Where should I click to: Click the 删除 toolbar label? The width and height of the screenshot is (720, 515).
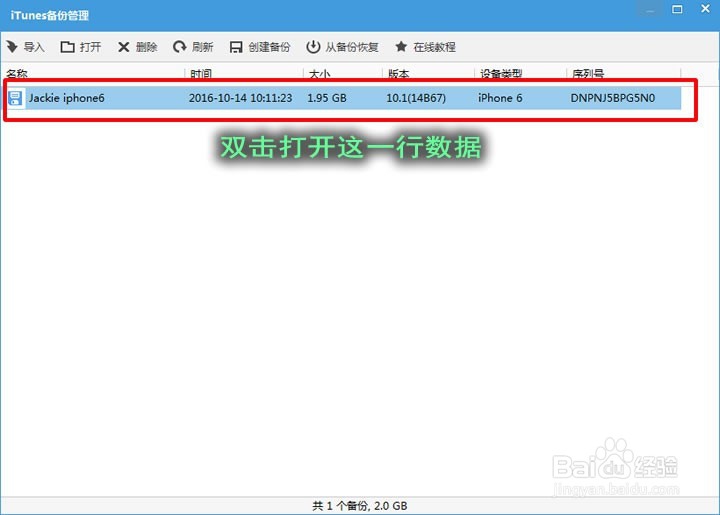tap(146, 47)
